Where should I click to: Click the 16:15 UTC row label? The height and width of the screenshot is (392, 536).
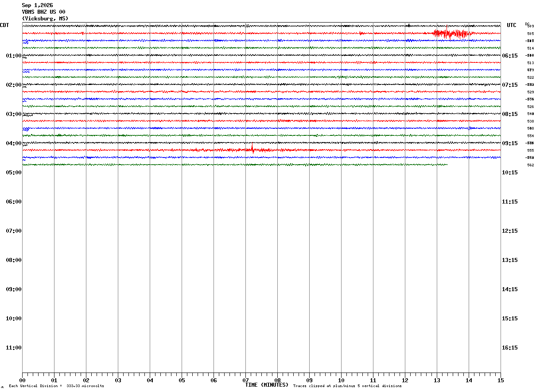tap(509, 348)
